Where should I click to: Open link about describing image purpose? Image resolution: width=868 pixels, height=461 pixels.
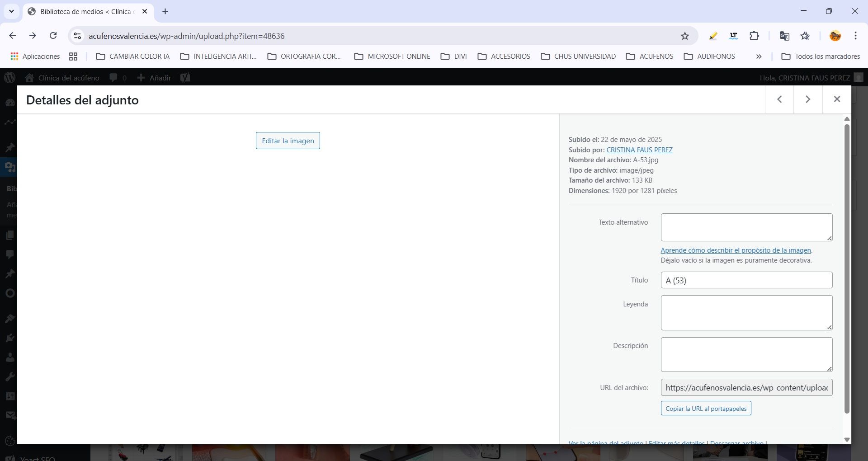[x=736, y=250]
